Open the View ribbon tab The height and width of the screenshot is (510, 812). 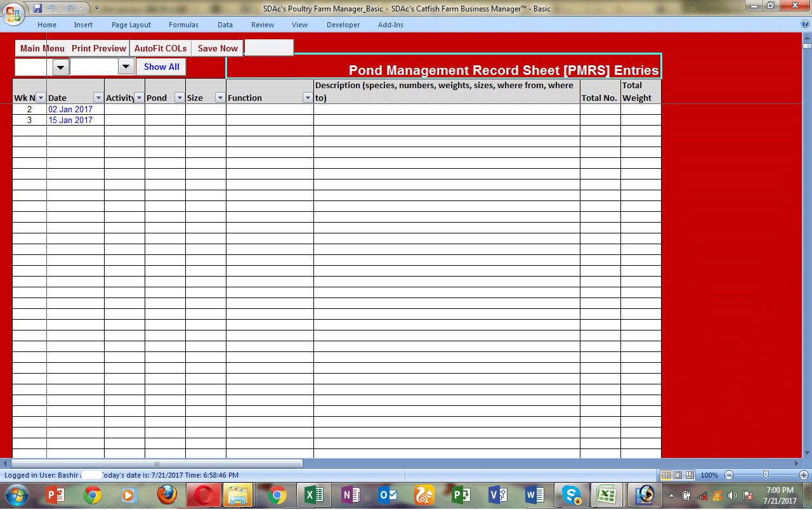(x=300, y=25)
